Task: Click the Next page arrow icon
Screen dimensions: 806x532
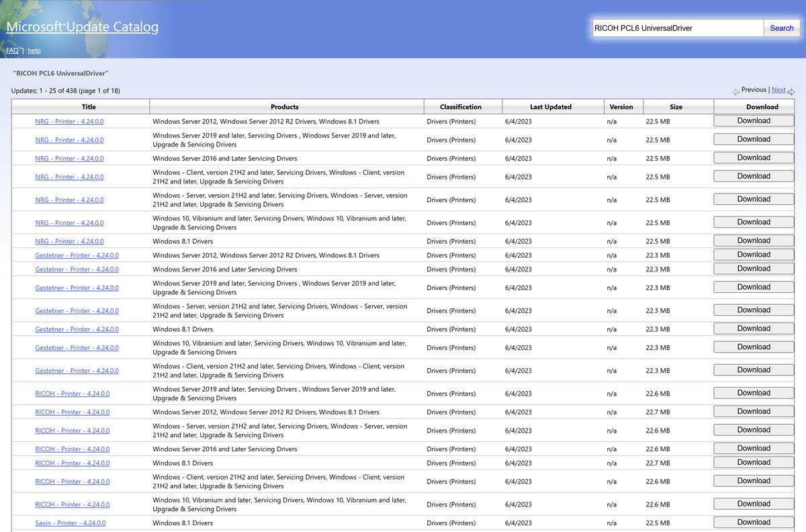Action: coord(791,91)
